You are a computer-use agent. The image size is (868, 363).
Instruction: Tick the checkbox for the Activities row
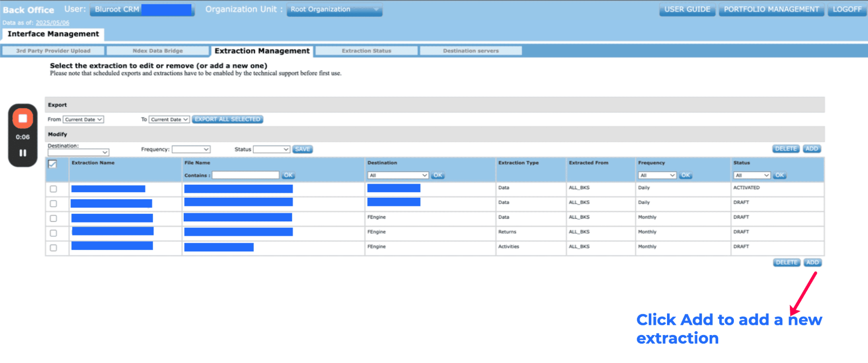pyautogui.click(x=53, y=248)
